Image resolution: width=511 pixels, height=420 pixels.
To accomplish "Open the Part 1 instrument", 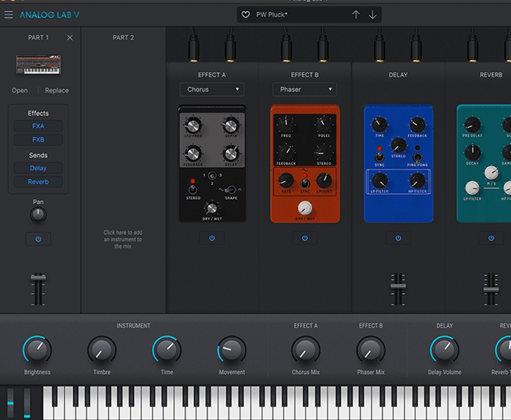I will 19,91.
